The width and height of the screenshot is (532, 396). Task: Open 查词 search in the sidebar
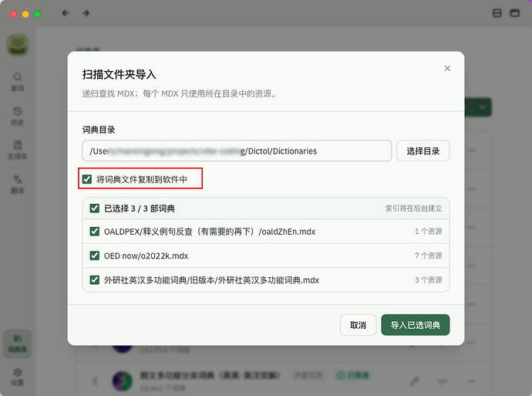(x=18, y=82)
